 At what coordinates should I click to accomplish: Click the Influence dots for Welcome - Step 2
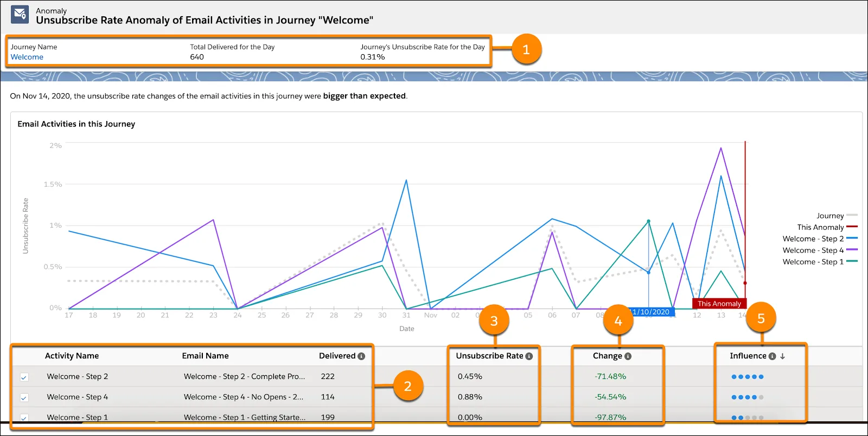(x=748, y=377)
